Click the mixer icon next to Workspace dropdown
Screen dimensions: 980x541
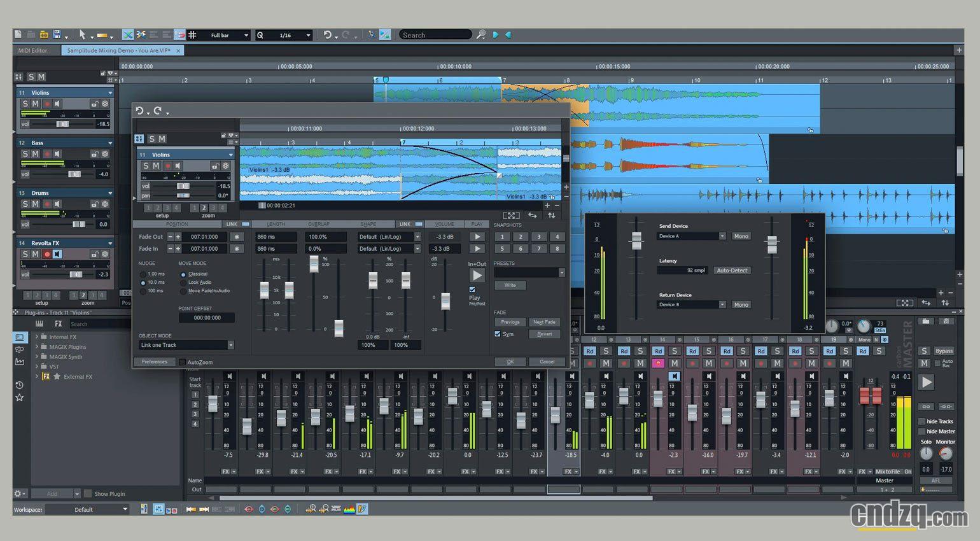coord(144,509)
